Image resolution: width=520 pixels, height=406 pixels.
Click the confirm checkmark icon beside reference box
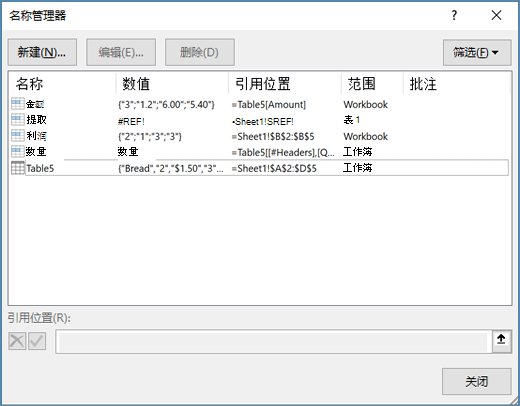click(37, 341)
